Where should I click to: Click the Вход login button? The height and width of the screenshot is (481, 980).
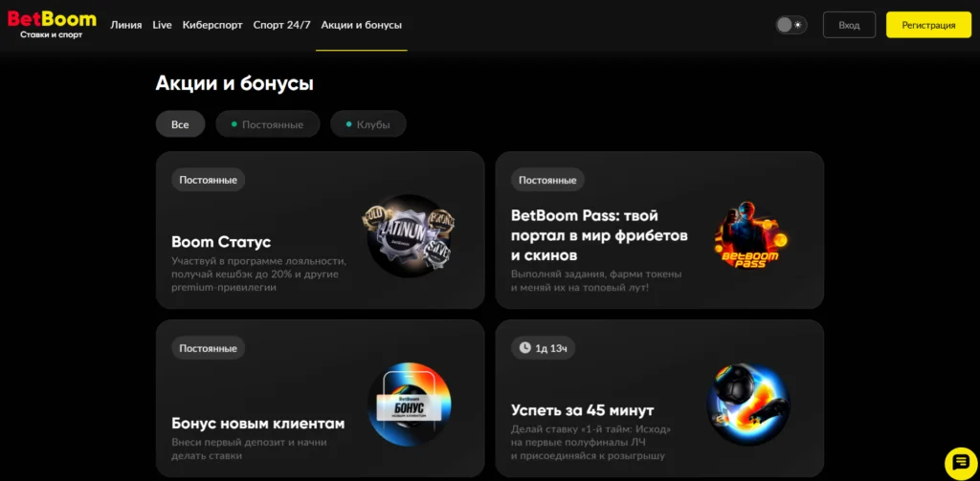(849, 25)
